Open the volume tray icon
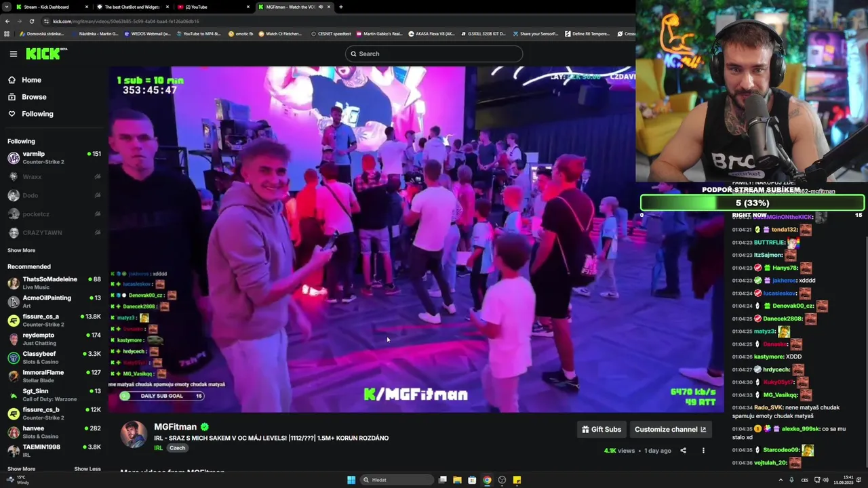 tap(825, 480)
